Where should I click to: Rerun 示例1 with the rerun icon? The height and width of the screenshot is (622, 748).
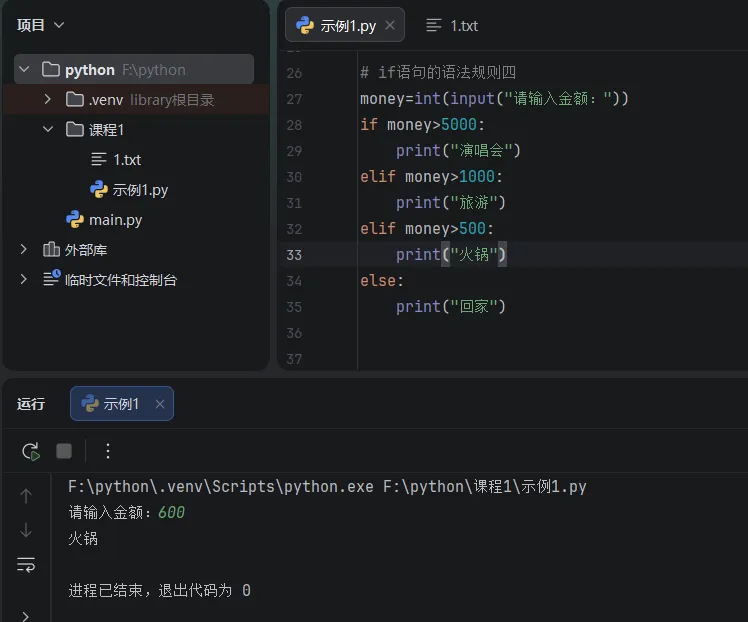(x=31, y=451)
